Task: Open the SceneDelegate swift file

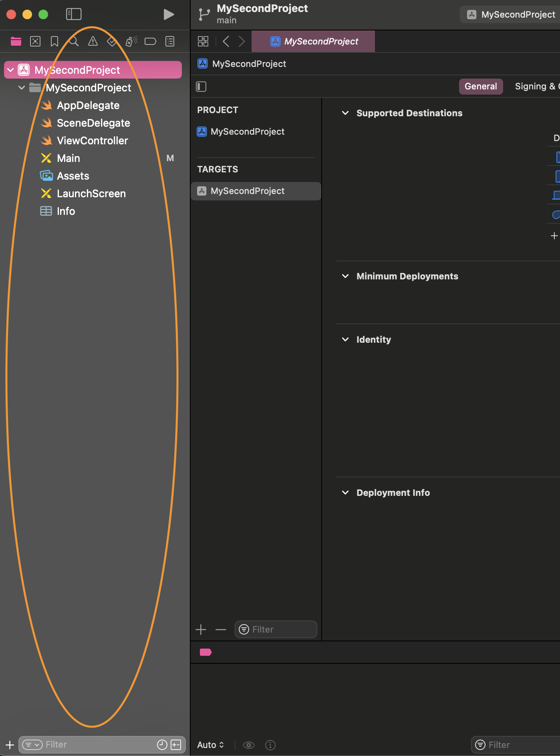Action: click(93, 123)
